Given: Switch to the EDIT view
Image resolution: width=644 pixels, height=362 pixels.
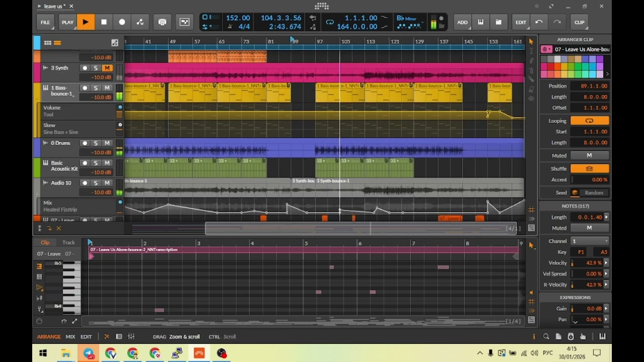Looking at the screenshot, I should [87, 336].
